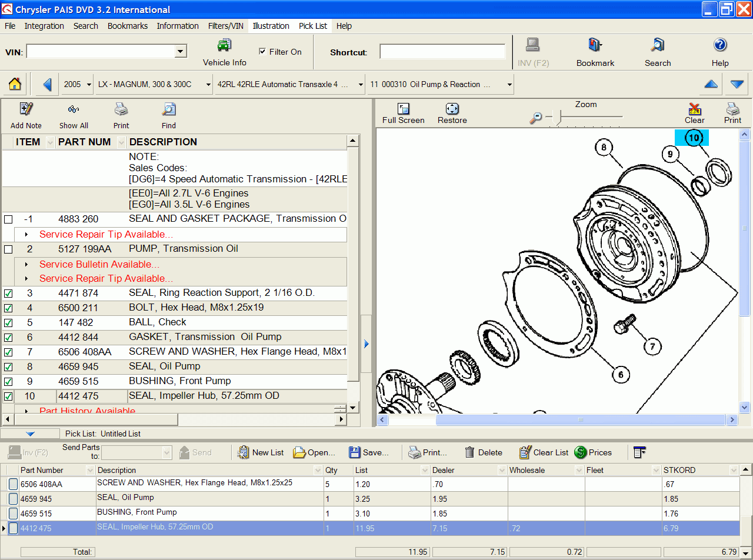The image size is (753, 560).
Task: Uncheck item 10 SEAL Impeller Hub
Action: tap(8, 396)
